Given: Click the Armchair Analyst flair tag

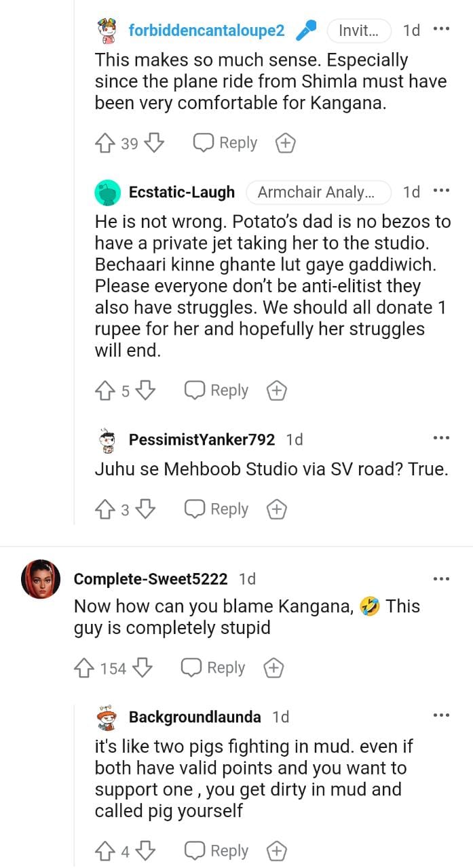Looking at the screenshot, I should [x=318, y=193].
